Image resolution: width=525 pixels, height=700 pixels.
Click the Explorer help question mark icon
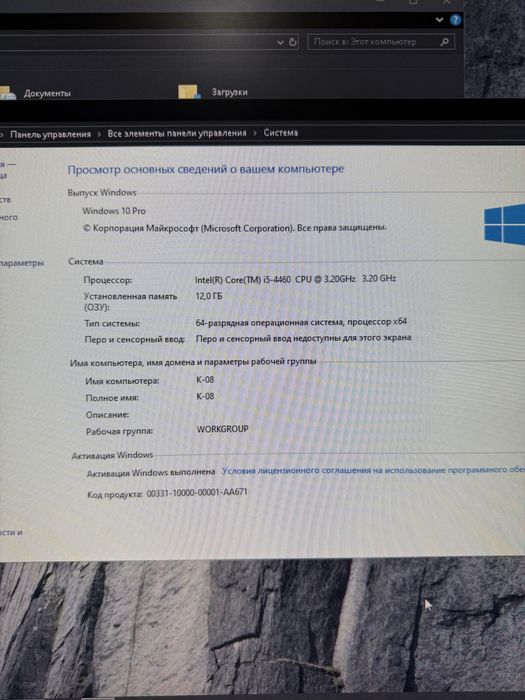coord(455,20)
